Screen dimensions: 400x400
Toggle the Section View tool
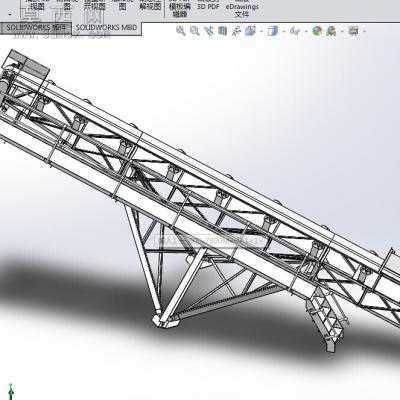tap(223, 31)
